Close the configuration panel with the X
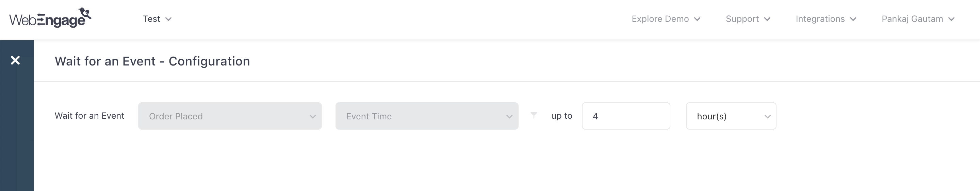This screenshot has width=980, height=191. point(15,60)
